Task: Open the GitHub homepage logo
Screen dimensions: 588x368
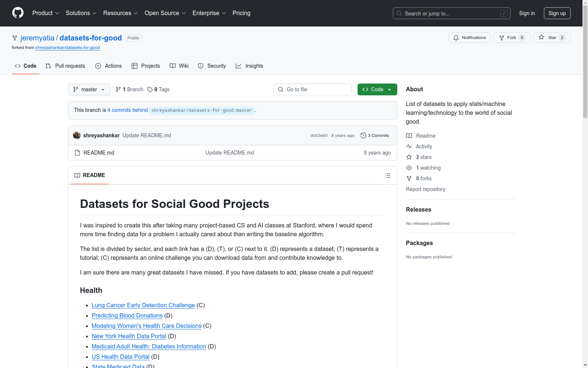Action: coord(18,13)
